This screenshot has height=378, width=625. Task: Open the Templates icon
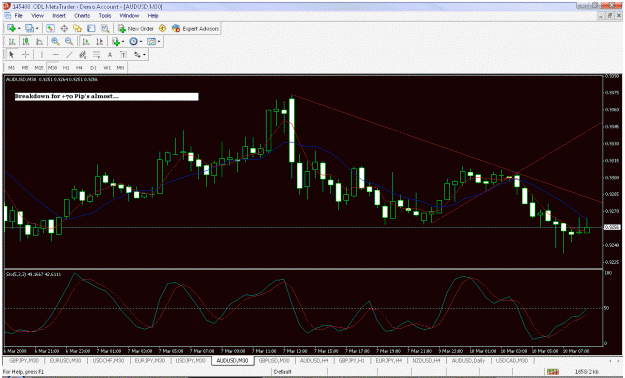pos(151,41)
